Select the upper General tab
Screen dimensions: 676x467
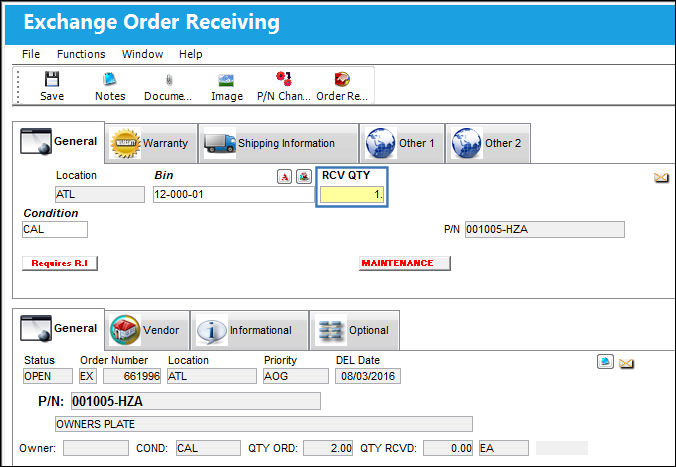coord(59,142)
